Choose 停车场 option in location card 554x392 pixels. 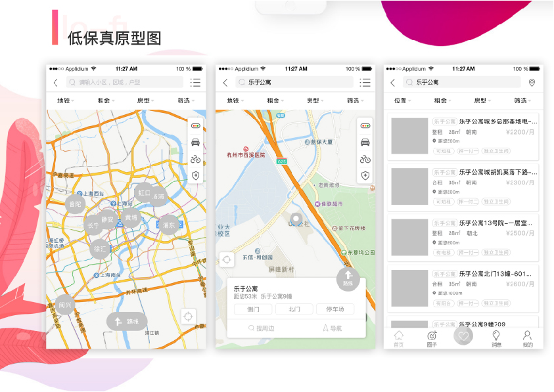click(x=335, y=309)
